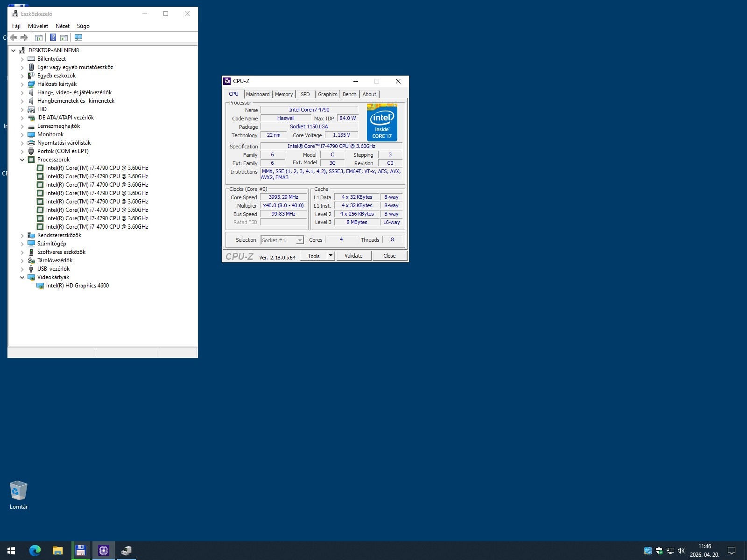The image size is (747, 560).
Task: Click the Intel inside Core i7 logo
Action: (382, 123)
